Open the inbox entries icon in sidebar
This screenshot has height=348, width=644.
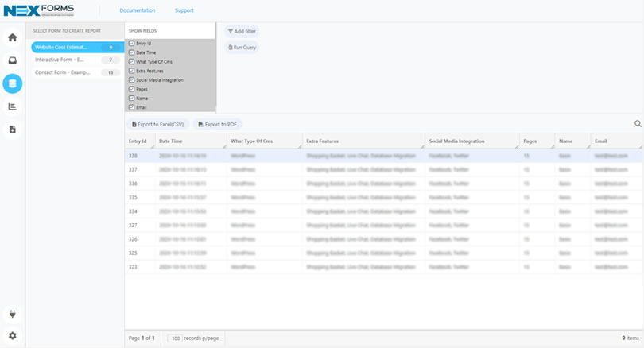coord(12,60)
